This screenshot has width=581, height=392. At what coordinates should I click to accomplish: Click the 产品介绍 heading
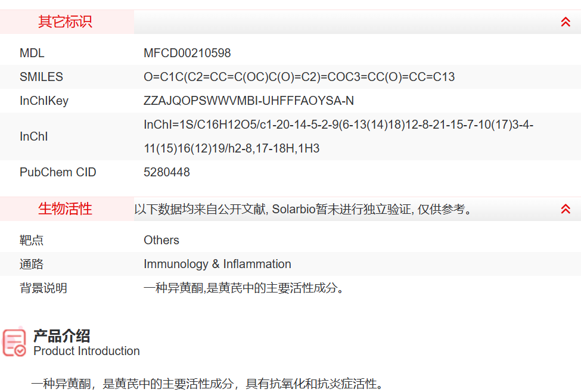point(61,336)
